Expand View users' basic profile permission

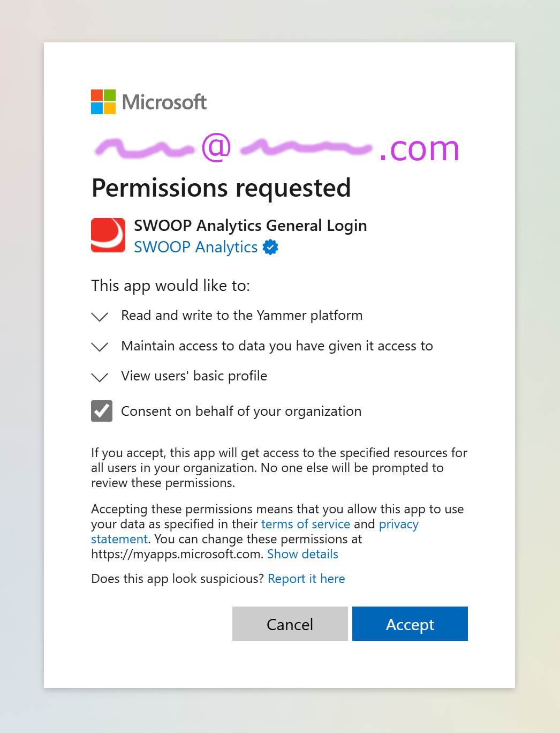pyautogui.click(x=100, y=377)
